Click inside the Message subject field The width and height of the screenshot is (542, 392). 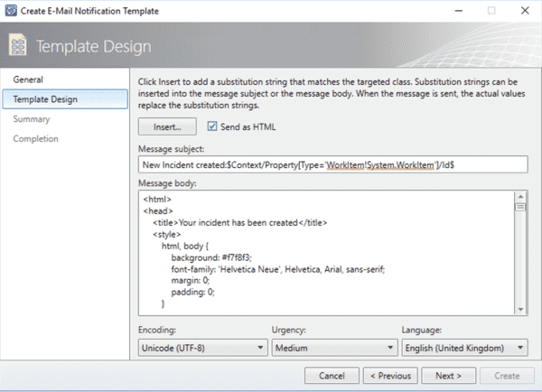(332, 164)
